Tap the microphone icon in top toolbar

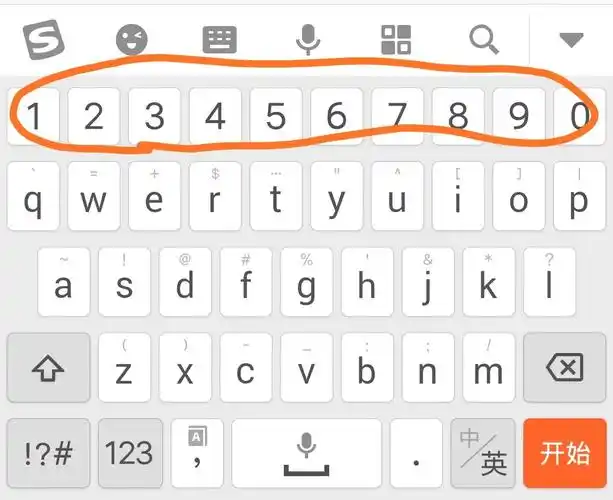(308, 39)
